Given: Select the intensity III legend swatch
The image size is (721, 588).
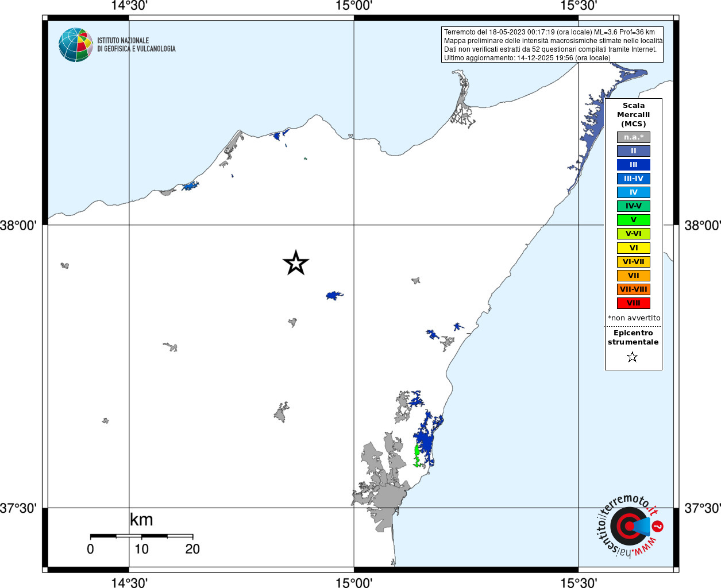Looking at the screenshot, I should (634, 165).
